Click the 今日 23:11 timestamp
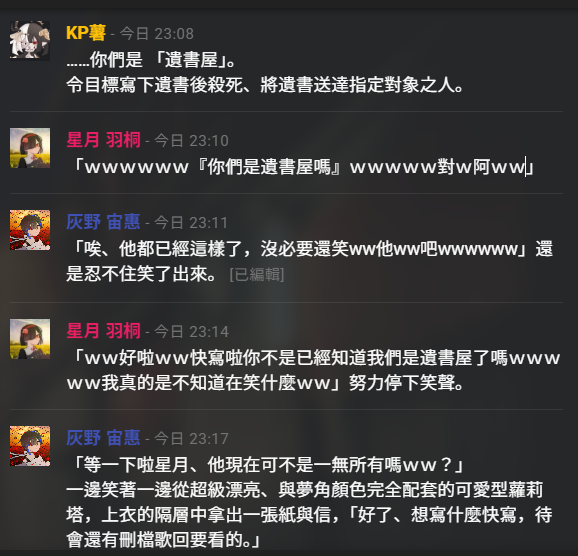The width and height of the screenshot is (578, 556). 191,223
